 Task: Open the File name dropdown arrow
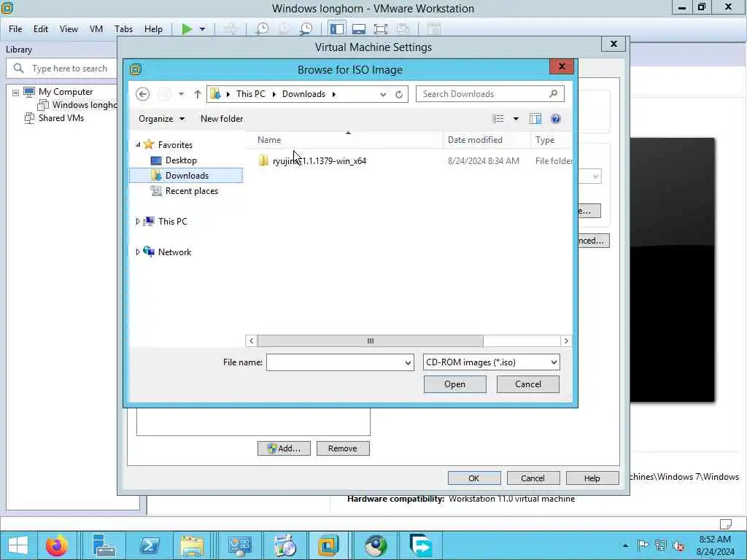click(409, 363)
